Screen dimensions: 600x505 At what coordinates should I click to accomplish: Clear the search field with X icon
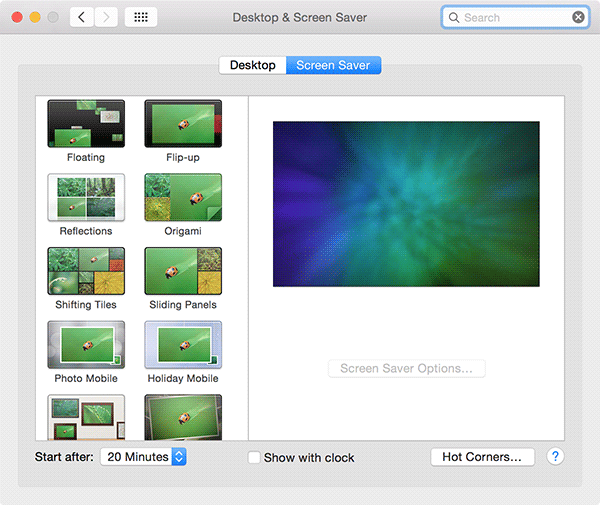(x=578, y=18)
